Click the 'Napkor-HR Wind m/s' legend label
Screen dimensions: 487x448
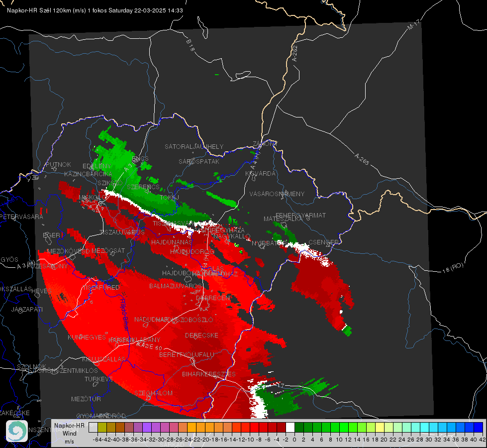pyautogui.click(x=69, y=434)
